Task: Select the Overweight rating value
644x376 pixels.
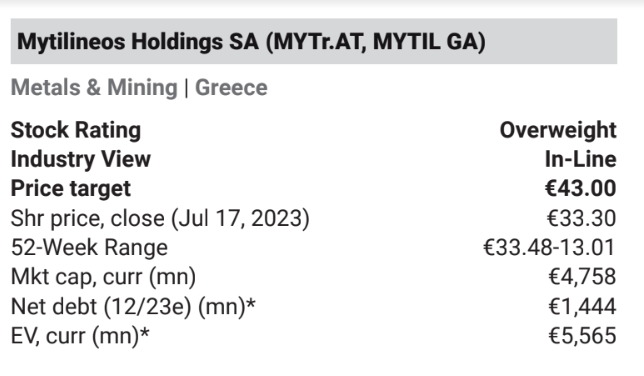Action: pos(558,131)
